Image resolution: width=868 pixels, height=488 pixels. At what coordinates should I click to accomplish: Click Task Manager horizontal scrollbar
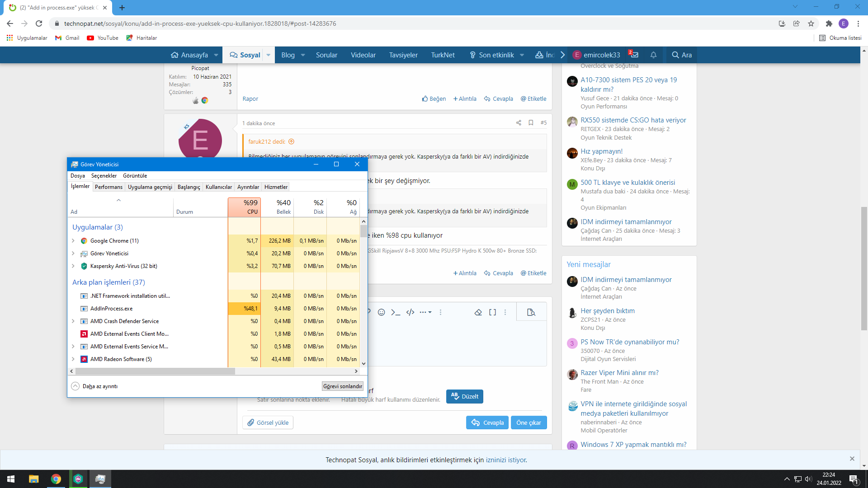(155, 371)
